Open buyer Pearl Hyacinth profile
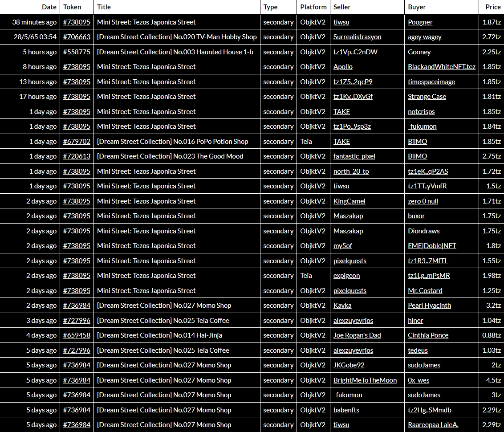 click(x=430, y=306)
